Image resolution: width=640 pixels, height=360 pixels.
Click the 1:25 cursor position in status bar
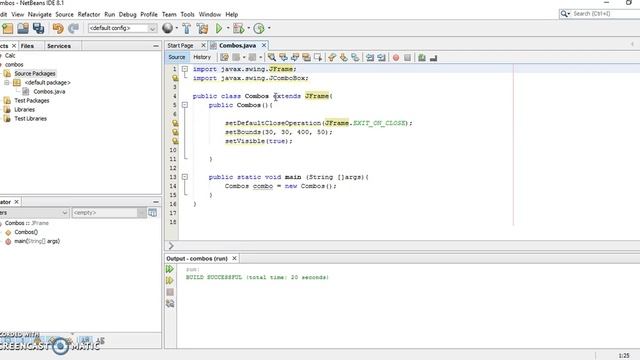tap(624, 356)
